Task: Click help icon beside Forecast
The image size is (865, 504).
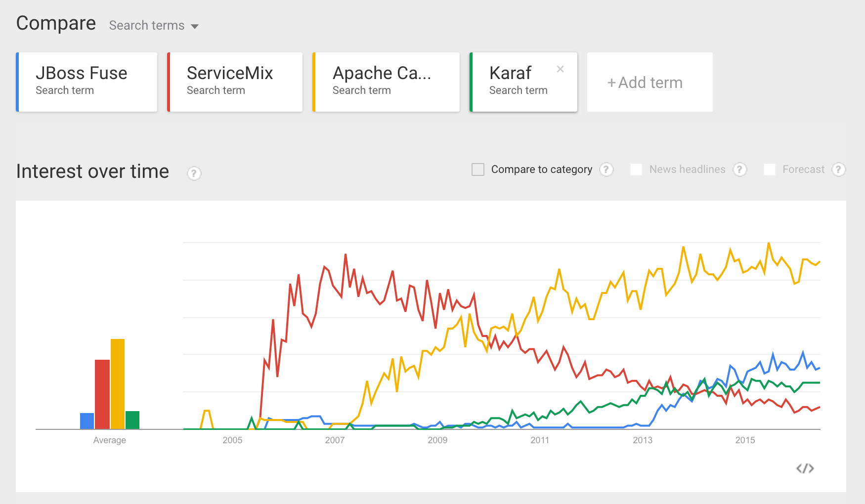Action: (x=838, y=169)
